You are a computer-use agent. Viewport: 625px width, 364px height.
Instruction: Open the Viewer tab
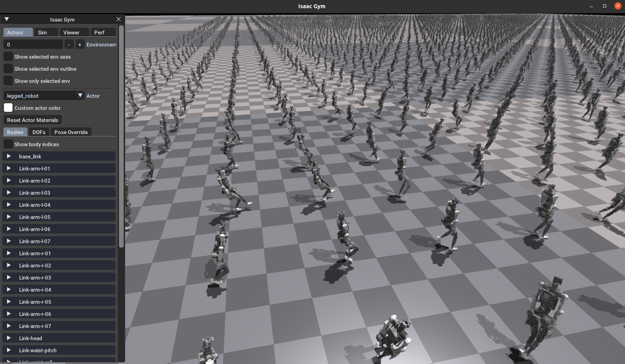click(x=74, y=32)
